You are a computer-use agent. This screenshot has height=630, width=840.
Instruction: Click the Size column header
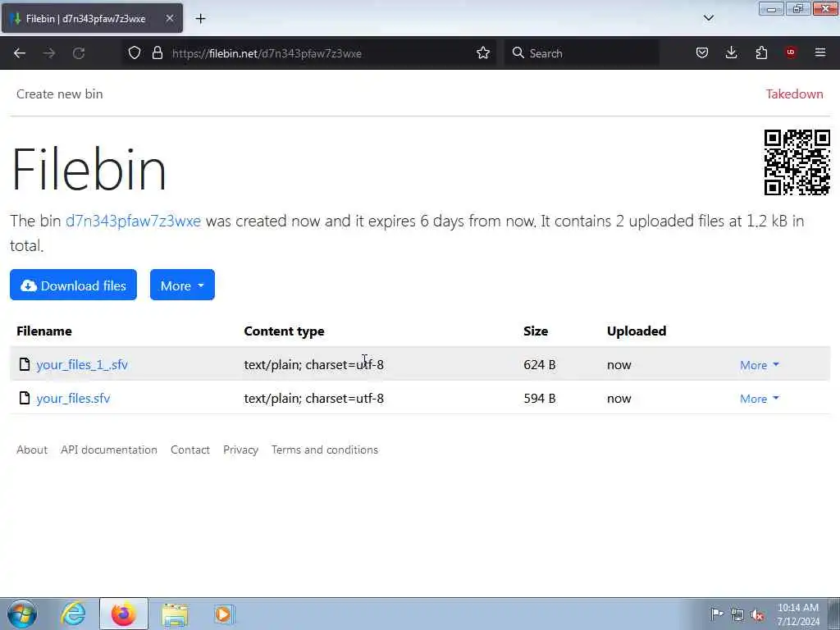coord(535,331)
